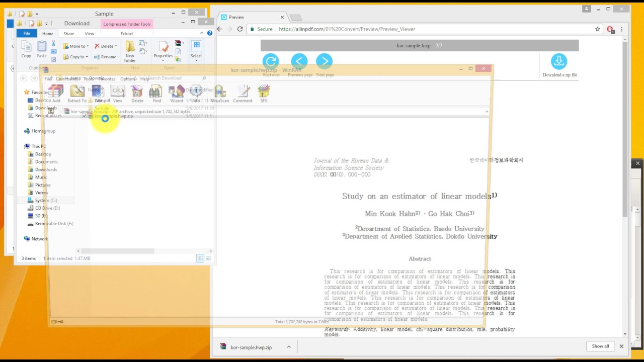Select Music folder in navigation pane
644x362 pixels.
point(41,177)
